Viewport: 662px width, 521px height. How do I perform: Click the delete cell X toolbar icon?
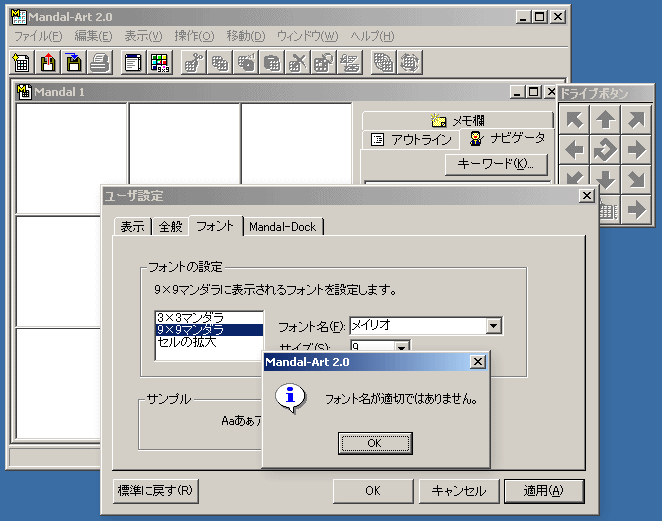point(298,63)
